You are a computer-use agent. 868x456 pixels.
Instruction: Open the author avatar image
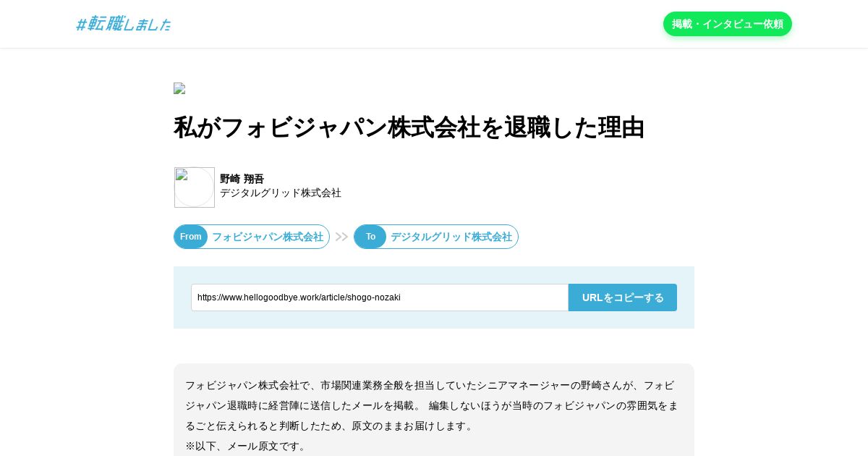click(x=195, y=187)
